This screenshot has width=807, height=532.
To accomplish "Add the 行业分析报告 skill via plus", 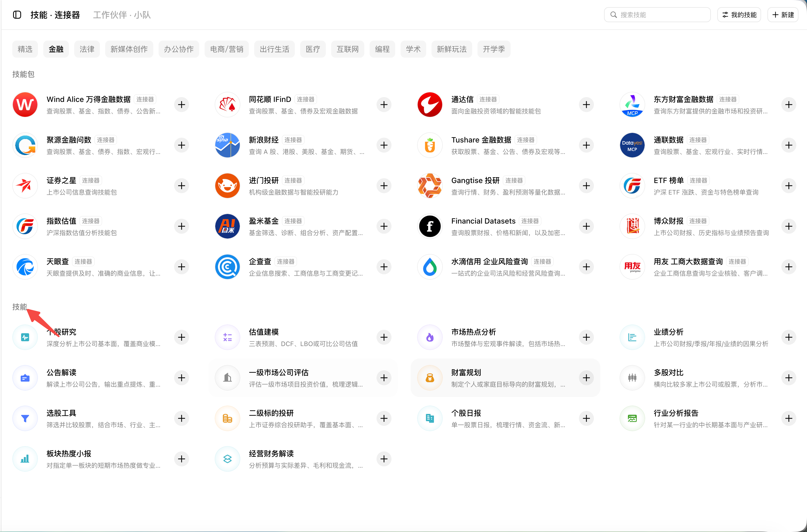I will (x=789, y=418).
